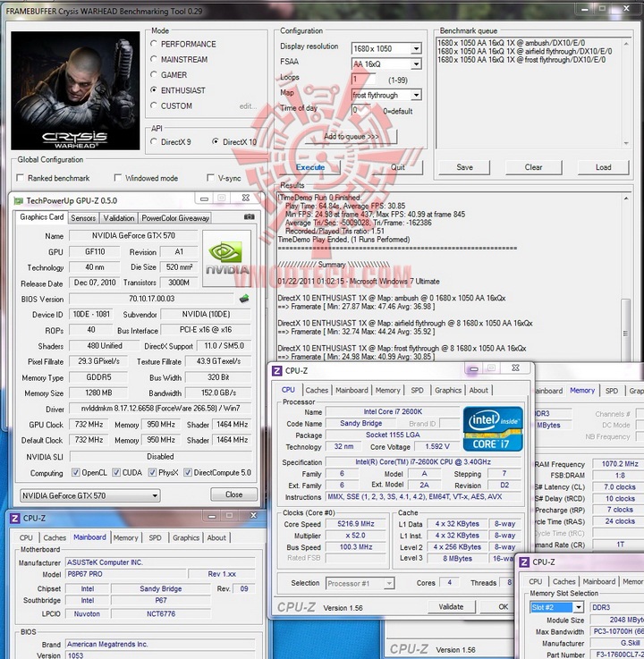This screenshot has height=659, width=644.
Task: Select the GAMER mode option
Action: click(x=154, y=74)
